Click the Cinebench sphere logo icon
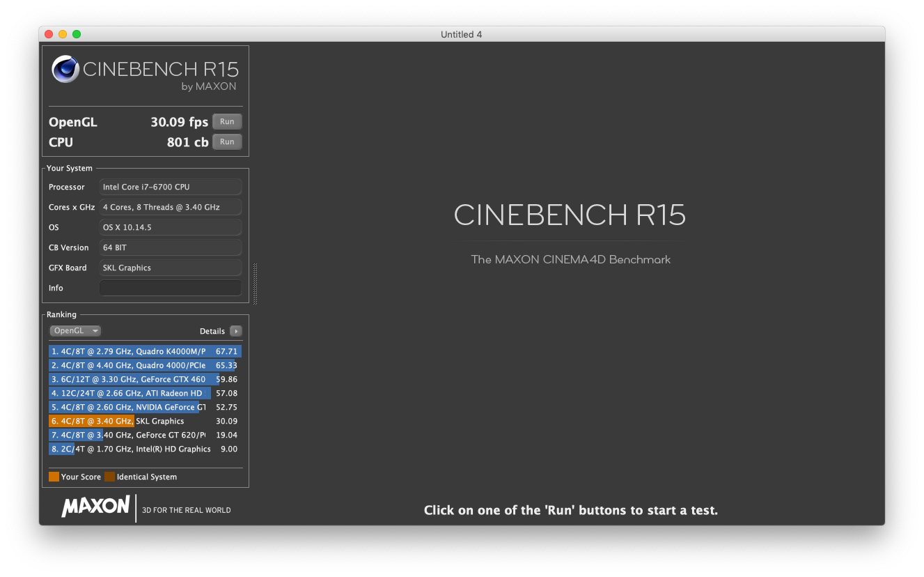 click(65, 69)
